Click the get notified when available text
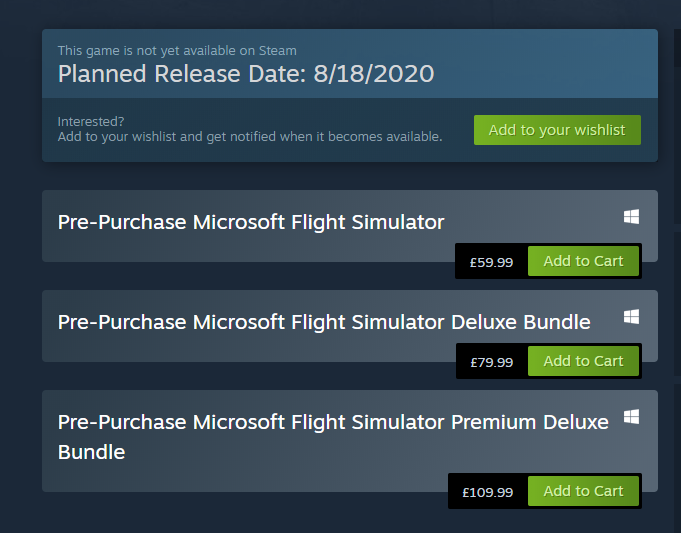This screenshot has width=681, height=533. (x=250, y=136)
